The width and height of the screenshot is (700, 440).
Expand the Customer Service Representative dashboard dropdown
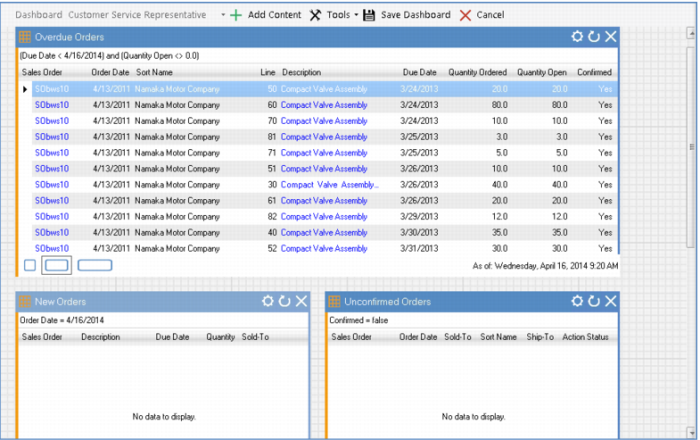click(223, 15)
